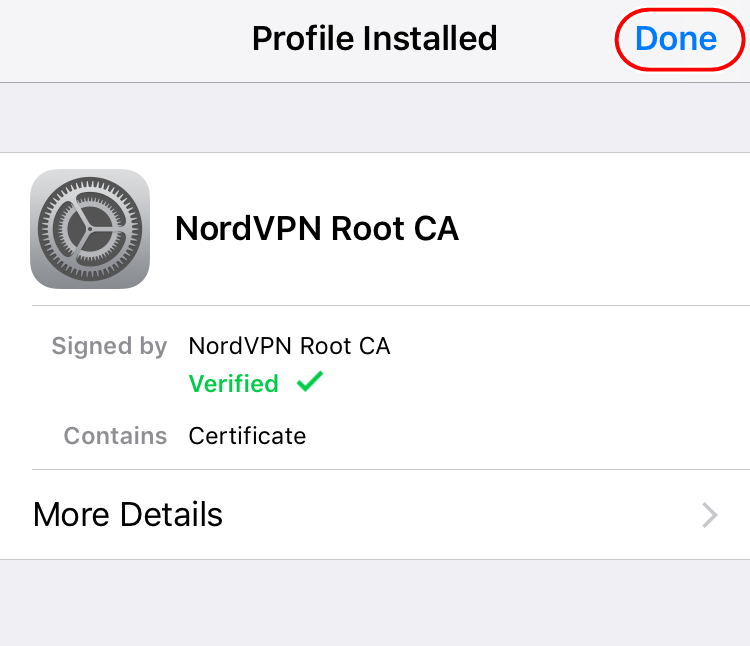Select the bold NordVPN Root CA heading
This screenshot has height=646, width=750.
(x=316, y=229)
